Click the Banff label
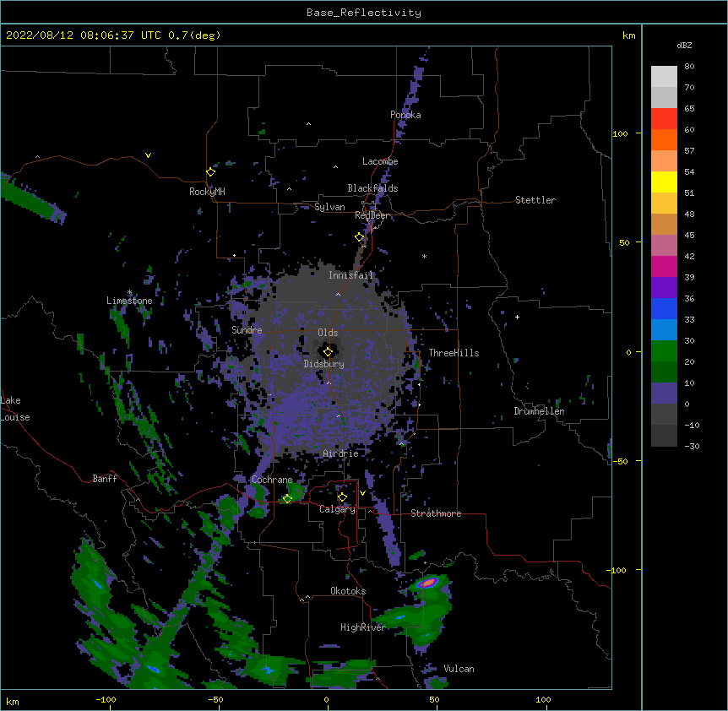The width and height of the screenshot is (728, 711). click(x=105, y=479)
